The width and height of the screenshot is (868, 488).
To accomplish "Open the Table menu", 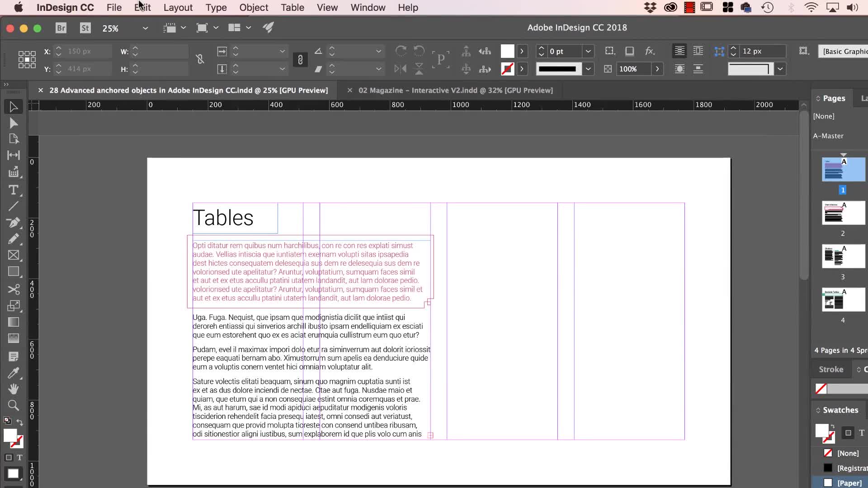I will (292, 7).
